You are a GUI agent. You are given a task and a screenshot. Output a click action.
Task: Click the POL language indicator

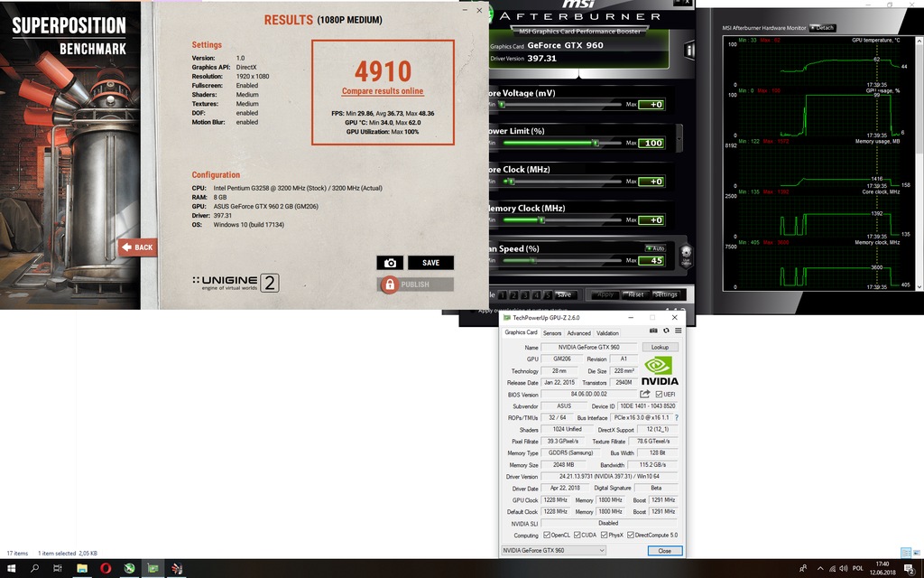tap(857, 569)
